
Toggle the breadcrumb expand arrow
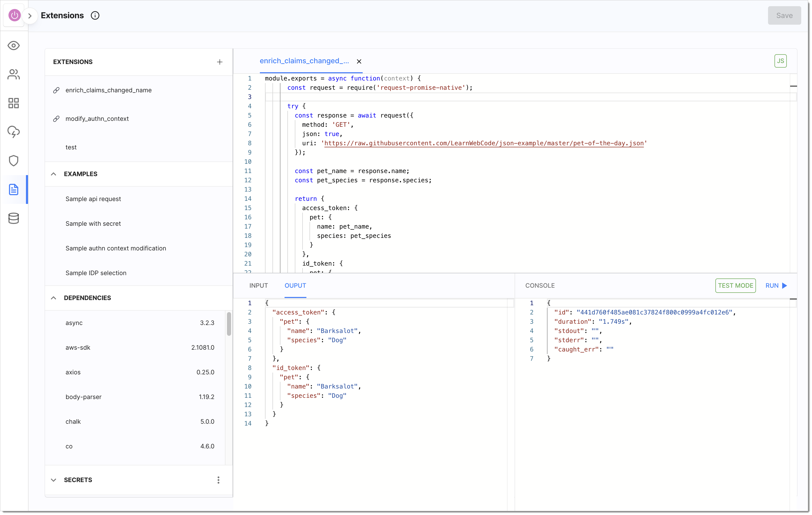point(30,15)
